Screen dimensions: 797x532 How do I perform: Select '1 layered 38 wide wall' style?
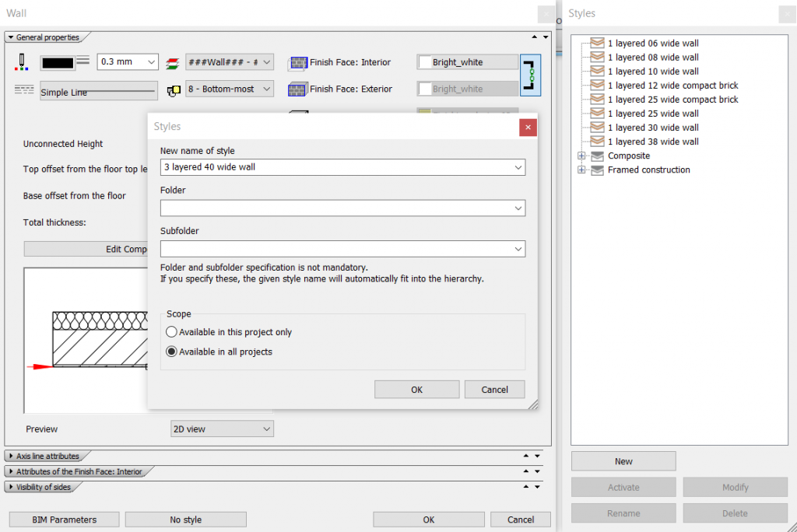652,142
